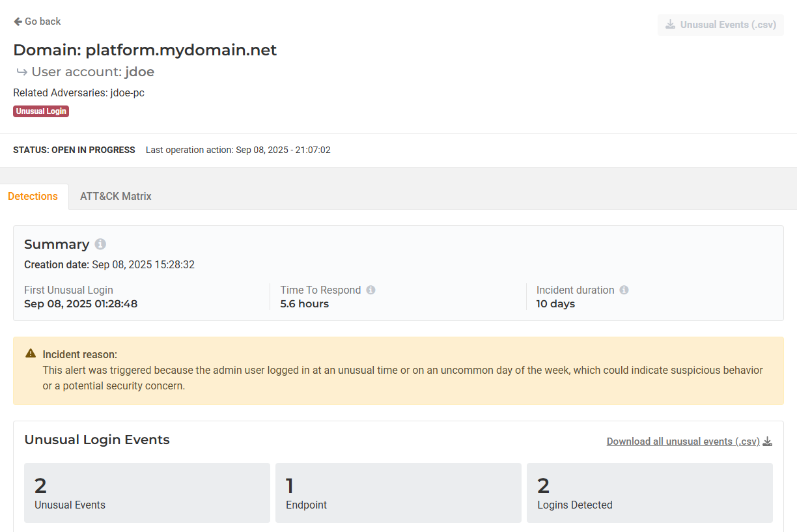Click the Unusual Login tag badge
The width and height of the screenshot is (797, 532).
coord(41,111)
